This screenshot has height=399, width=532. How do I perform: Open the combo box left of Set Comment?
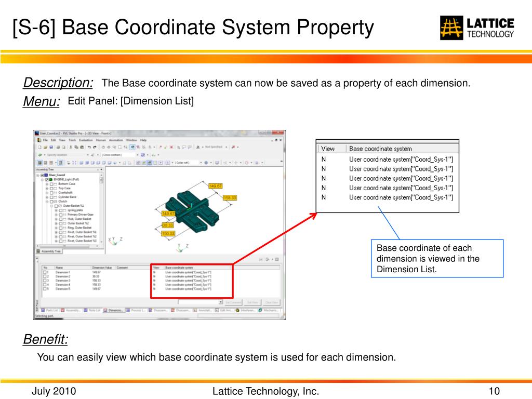pos(201,302)
